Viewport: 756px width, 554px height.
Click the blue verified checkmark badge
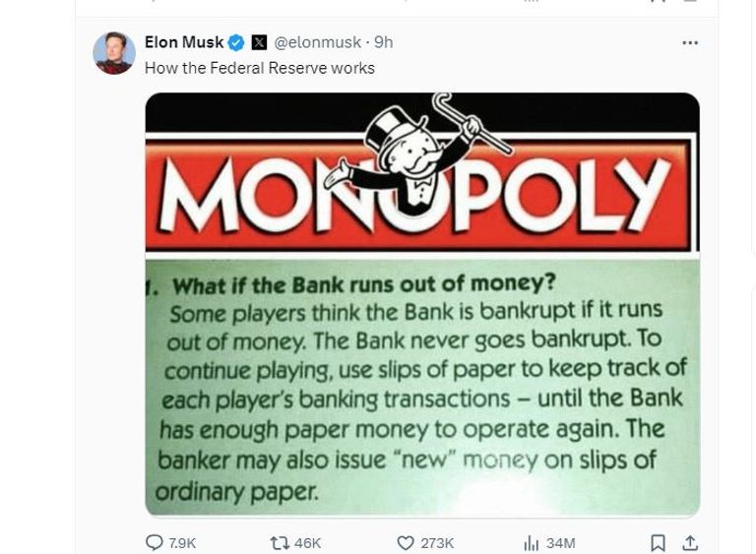pyautogui.click(x=236, y=43)
